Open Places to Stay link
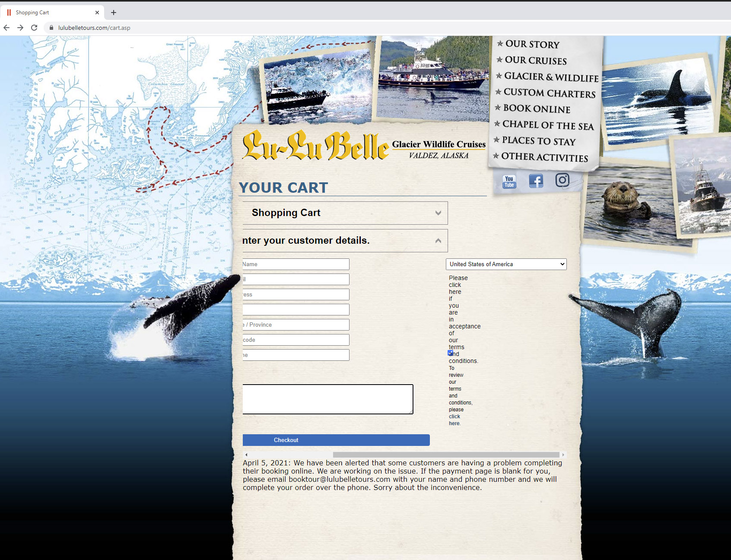This screenshot has width=731, height=560. pos(538,141)
